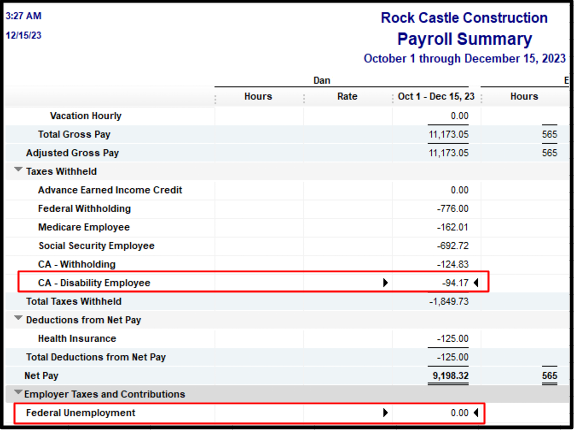Viewport: 574px width, 430px height.
Task: Select Total Deductions from Net Pay label
Action: pyautogui.click(x=96, y=357)
